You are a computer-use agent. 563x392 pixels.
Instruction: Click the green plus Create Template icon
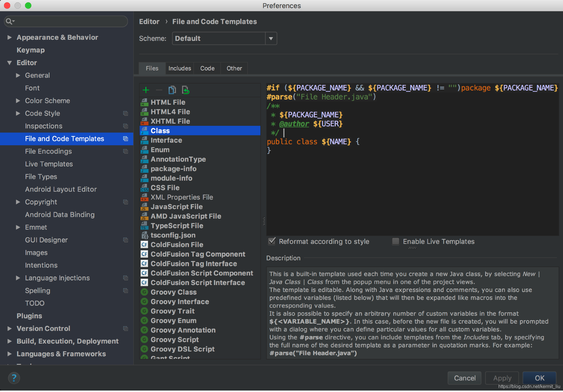(x=146, y=90)
